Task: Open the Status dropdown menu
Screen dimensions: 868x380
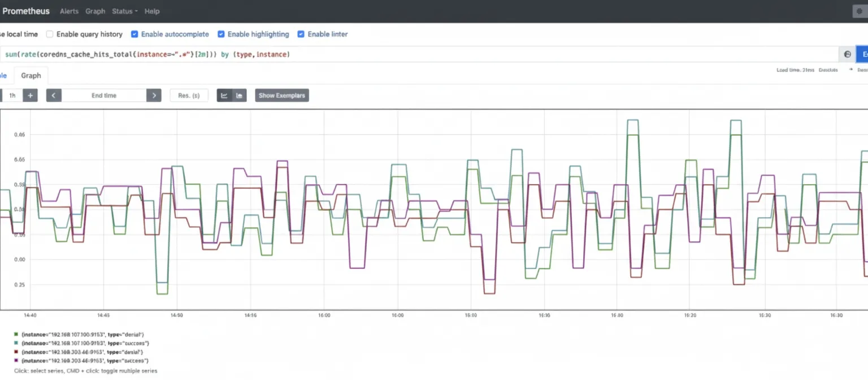Action: coord(125,11)
